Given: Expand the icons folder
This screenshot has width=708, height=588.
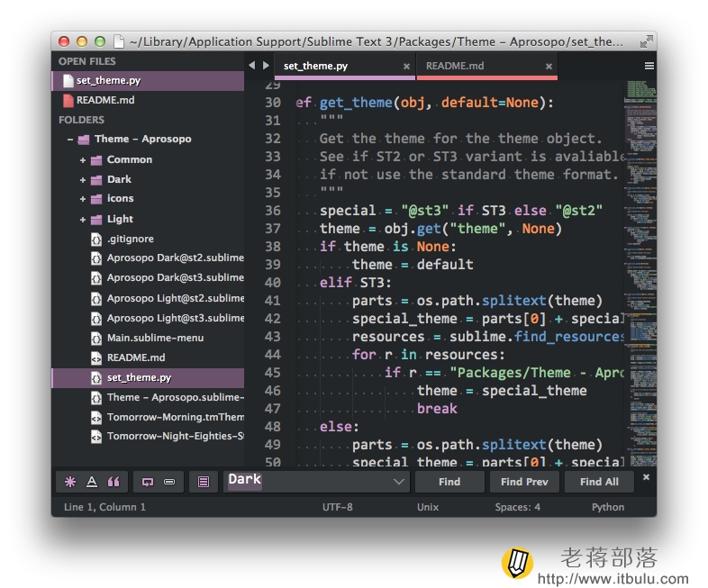Looking at the screenshot, I should pyautogui.click(x=83, y=199).
